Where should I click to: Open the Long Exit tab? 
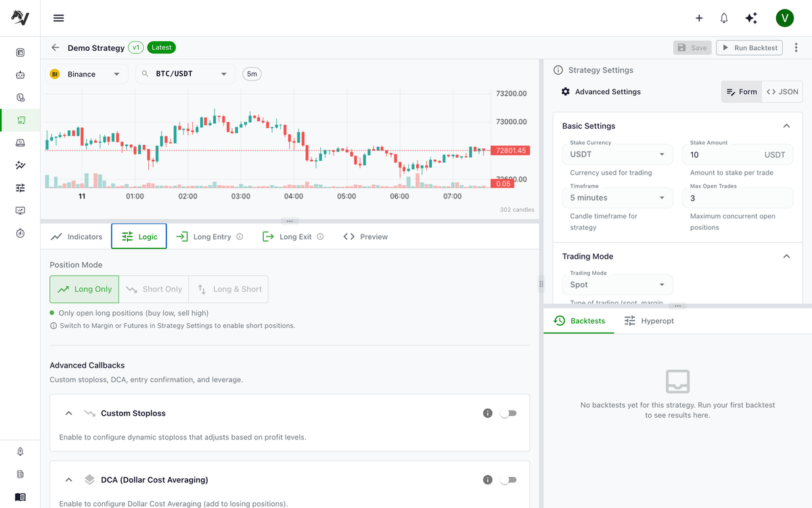click(x=293, y=237)
